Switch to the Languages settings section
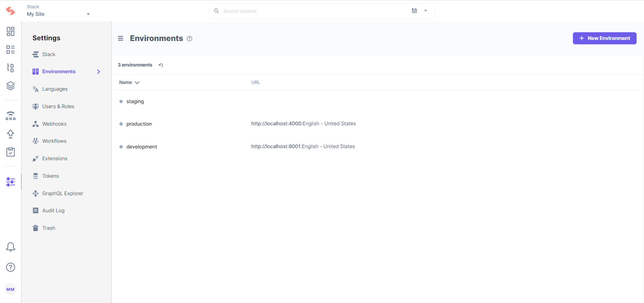Viewport: 644px width, 303px height. click(x=55, y=89)
